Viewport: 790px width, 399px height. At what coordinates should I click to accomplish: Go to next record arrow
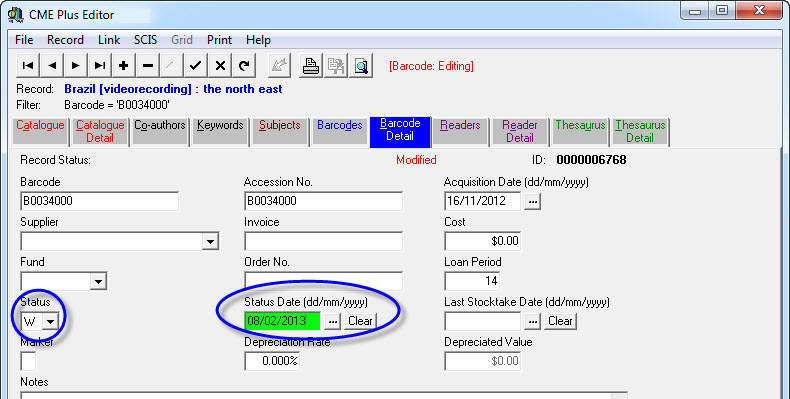(76, 65)
